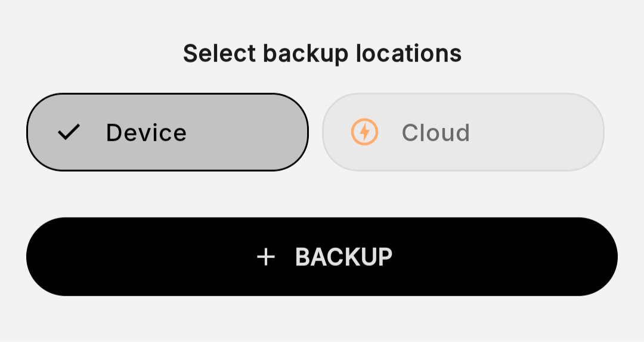The image size is (644, 342).
Task: Pick the disabled-looking Cloud pill
Action: (463, 132)
